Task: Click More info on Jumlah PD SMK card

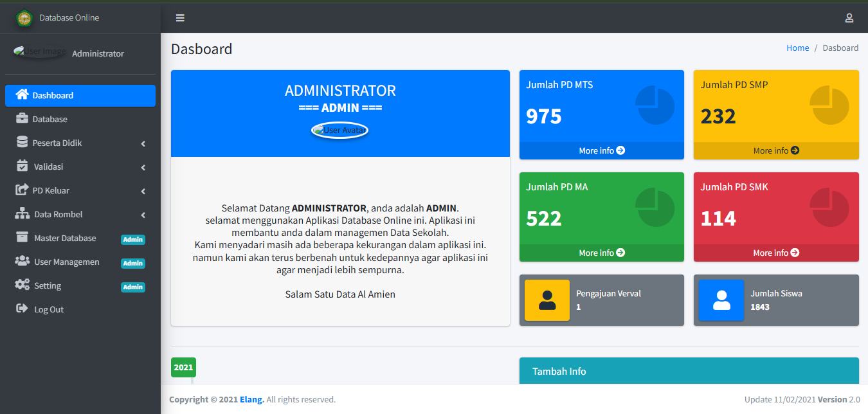Action: click(x=775, y=253)
